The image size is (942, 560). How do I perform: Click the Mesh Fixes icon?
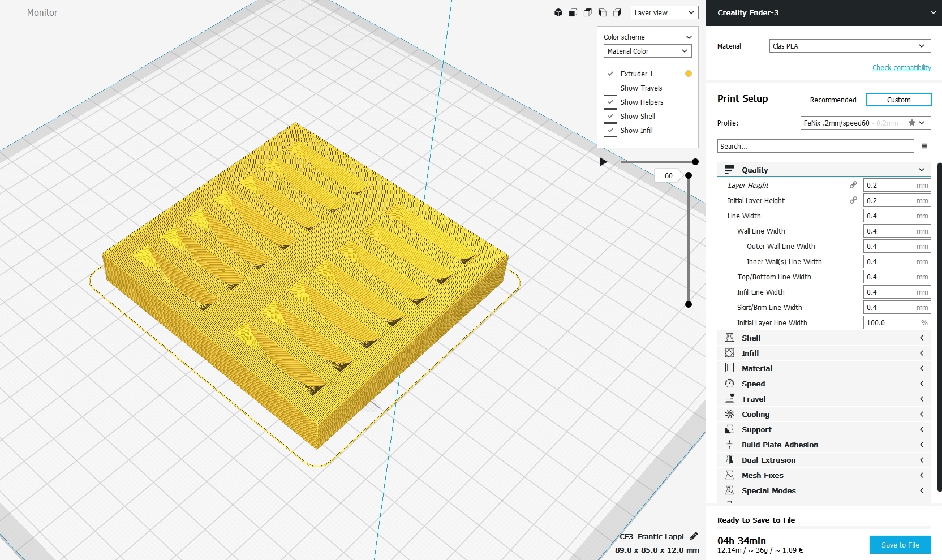point(729,475)
